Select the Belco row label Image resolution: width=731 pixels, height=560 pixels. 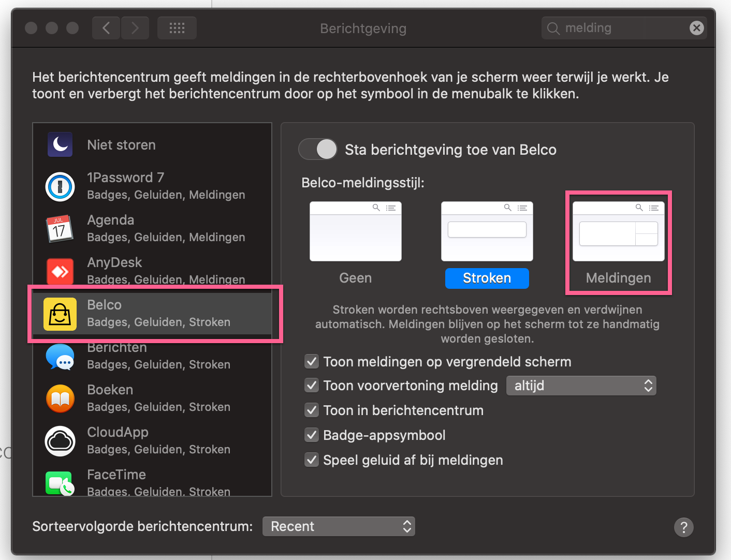point(104,305)
